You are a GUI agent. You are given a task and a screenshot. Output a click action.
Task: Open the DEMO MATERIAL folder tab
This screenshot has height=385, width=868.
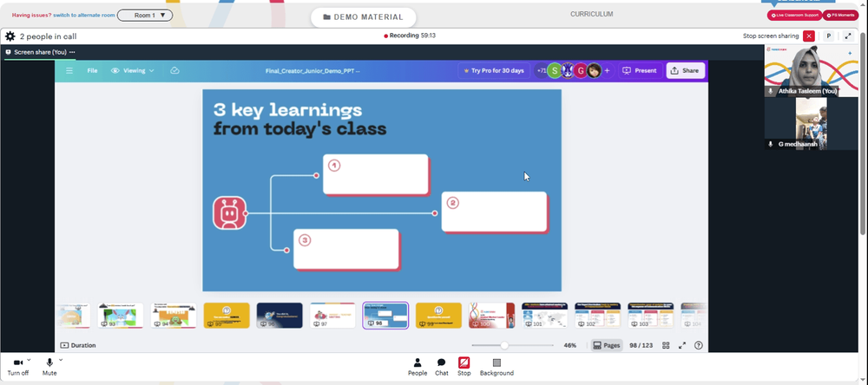point(363,17)
